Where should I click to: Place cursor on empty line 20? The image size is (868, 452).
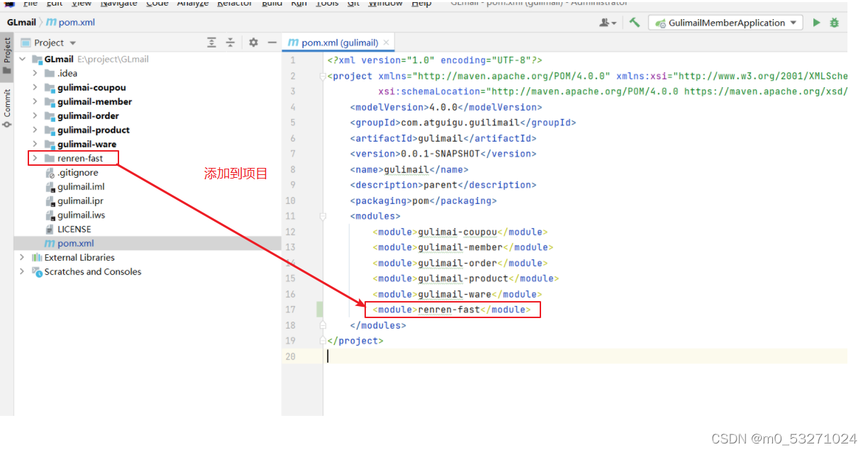tap(586, 356)
